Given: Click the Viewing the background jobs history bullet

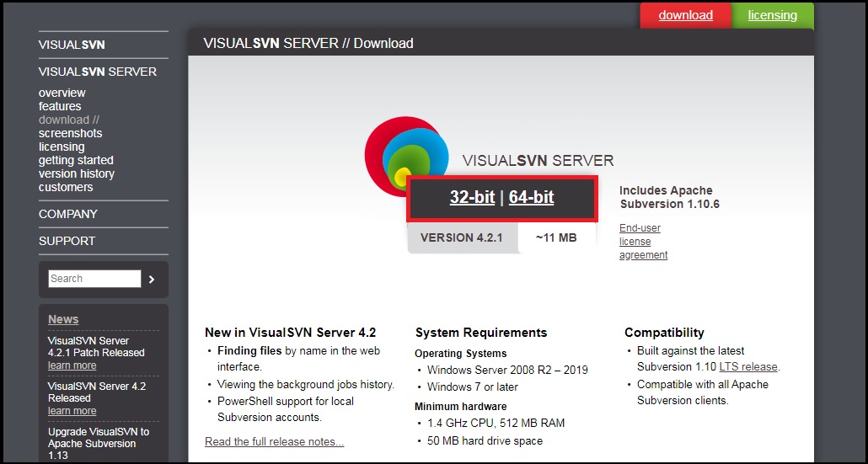Looking at the screenshot, I should tap(306, 384).
